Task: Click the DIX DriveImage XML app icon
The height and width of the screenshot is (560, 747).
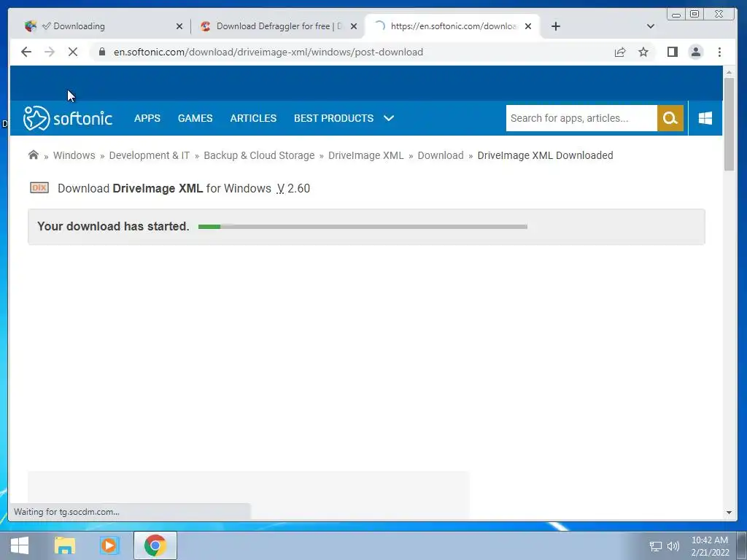Action: point(39,187)
